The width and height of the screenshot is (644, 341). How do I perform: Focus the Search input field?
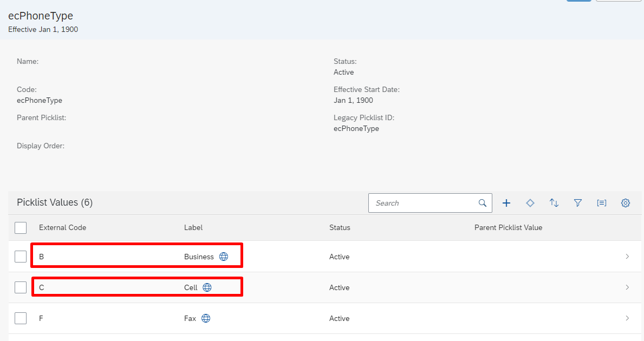coord(422,203)
